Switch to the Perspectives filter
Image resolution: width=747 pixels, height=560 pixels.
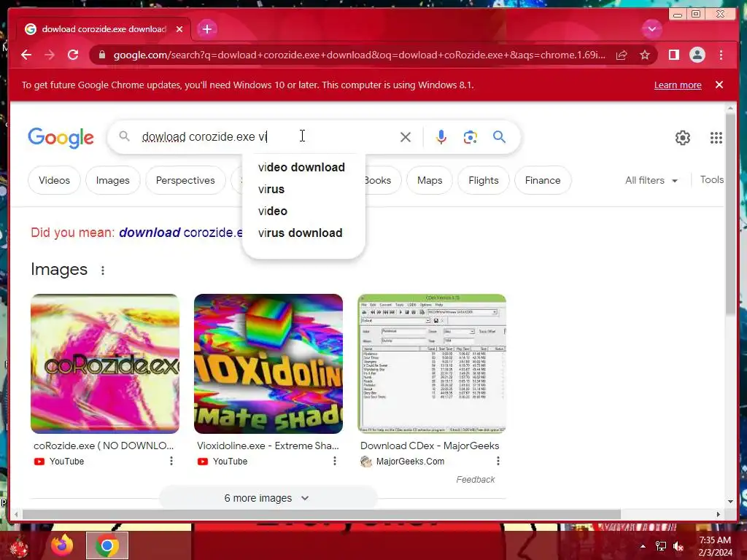click(x=185, y=181)
